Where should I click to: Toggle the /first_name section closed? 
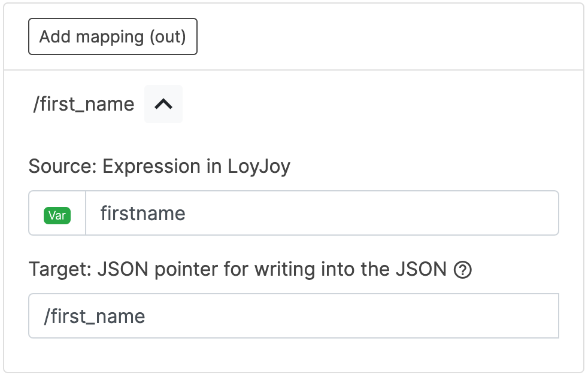(163, 104)
